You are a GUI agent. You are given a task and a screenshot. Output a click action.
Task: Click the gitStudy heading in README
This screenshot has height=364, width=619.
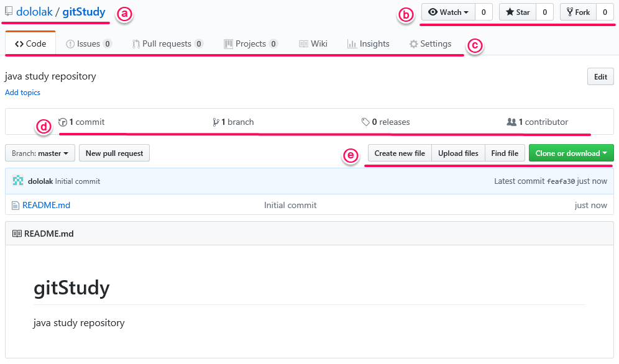[71, 288]
